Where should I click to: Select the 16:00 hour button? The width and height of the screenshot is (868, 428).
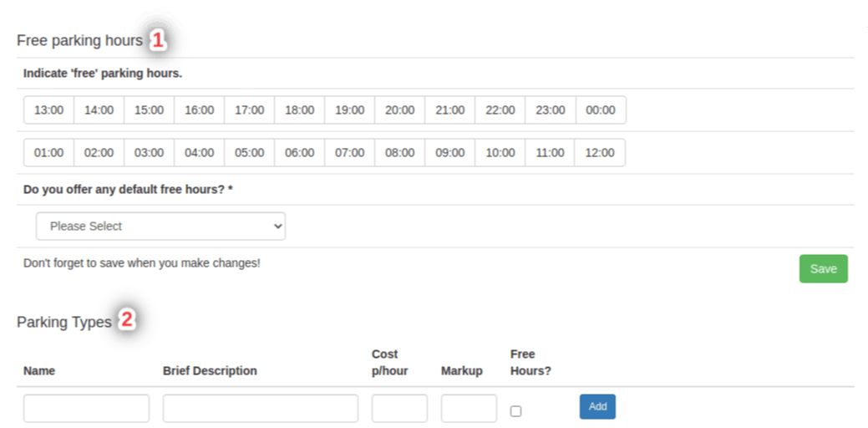pos(199,110)
